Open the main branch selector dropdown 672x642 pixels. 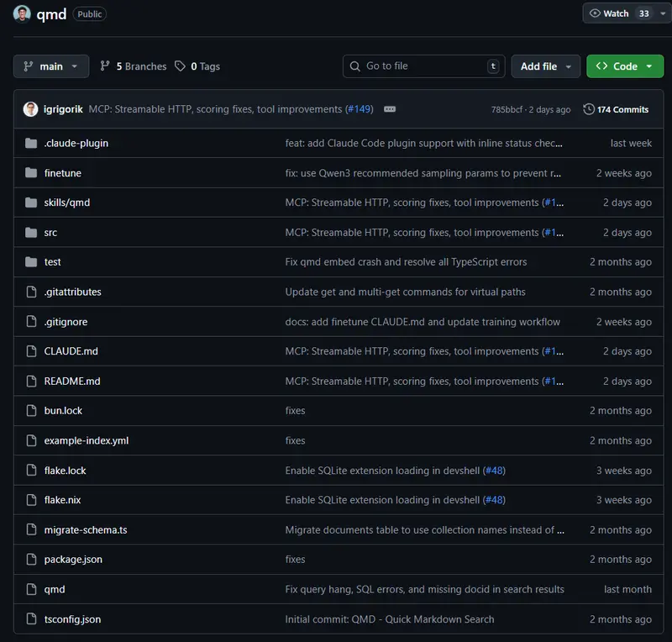click(x=51, y=66)
